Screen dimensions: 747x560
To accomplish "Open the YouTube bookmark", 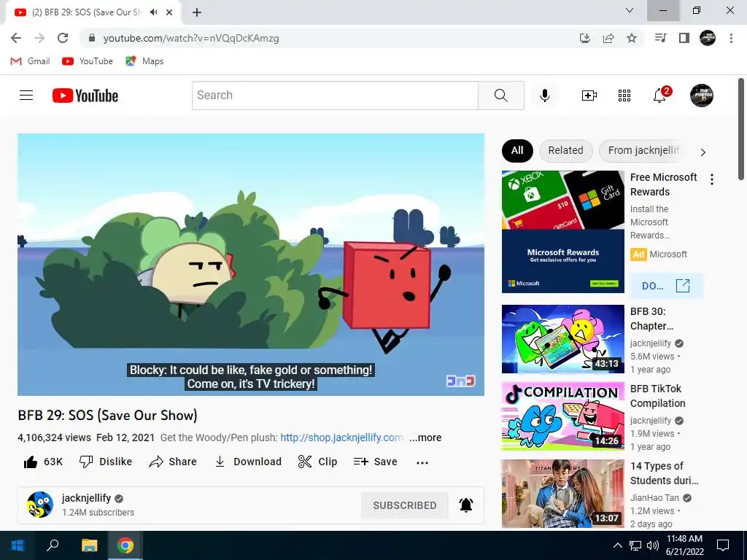I will (x=88, y=61).
